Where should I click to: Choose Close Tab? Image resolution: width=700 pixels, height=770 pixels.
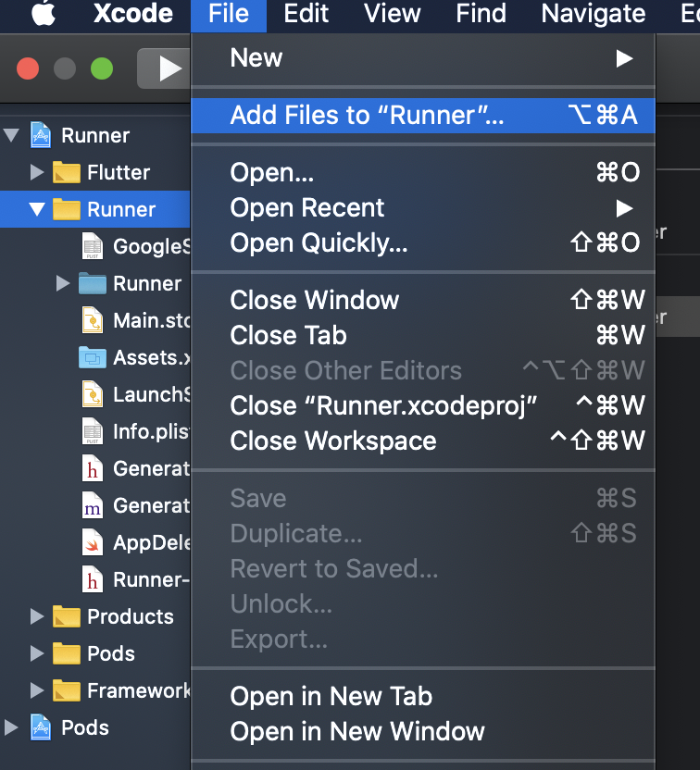click(x=423, y=335)
